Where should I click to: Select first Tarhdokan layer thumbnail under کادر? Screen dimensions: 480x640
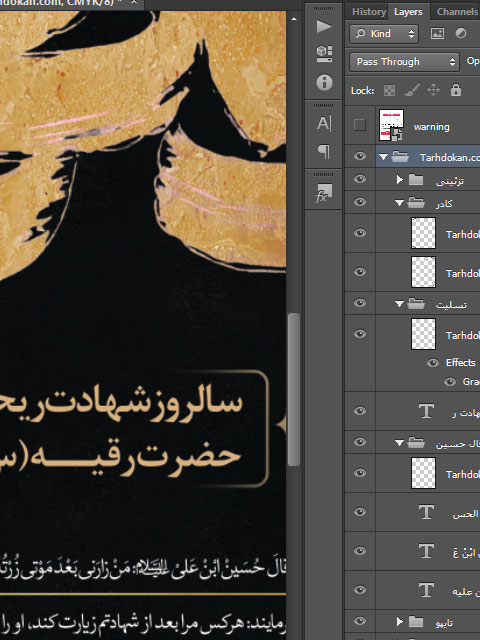coord(423,233)
